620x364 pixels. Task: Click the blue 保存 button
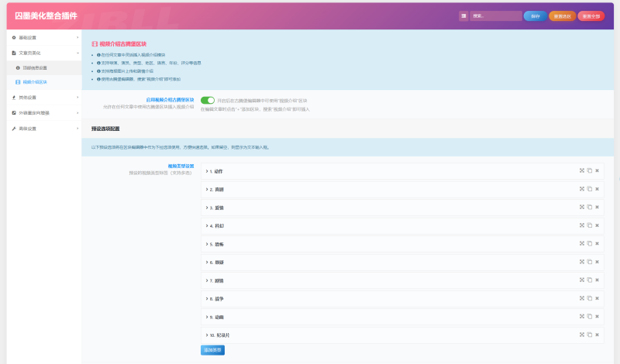click(x=535, y=15)
